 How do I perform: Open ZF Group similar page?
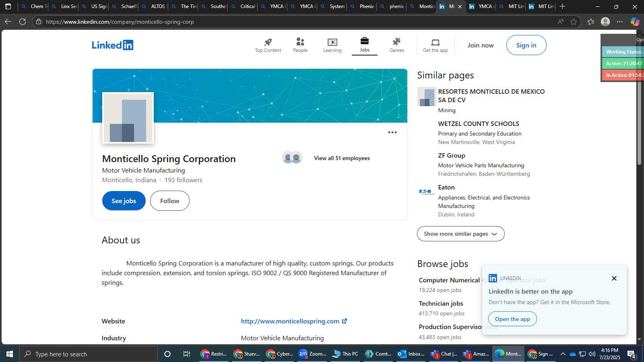click(x=451, y=155)
